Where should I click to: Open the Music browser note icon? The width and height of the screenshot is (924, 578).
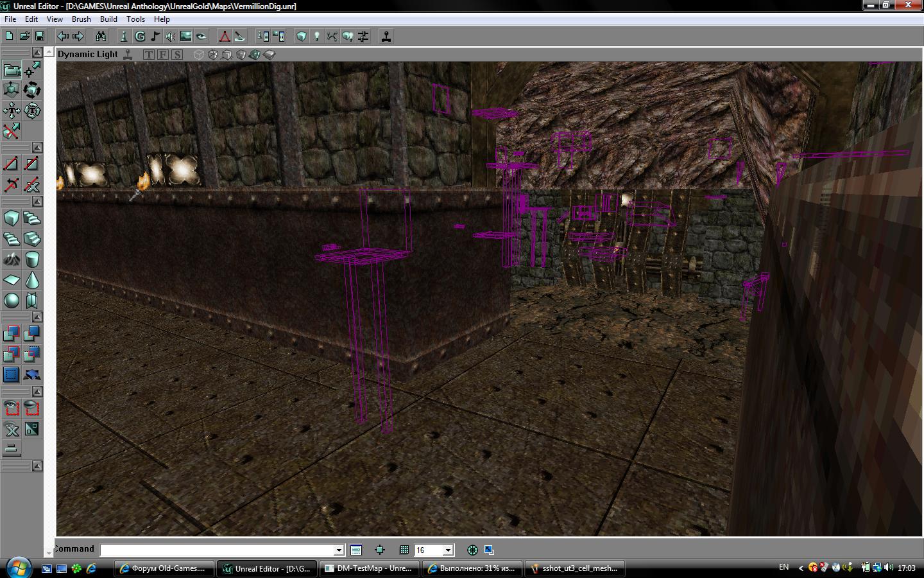point(155,37)
